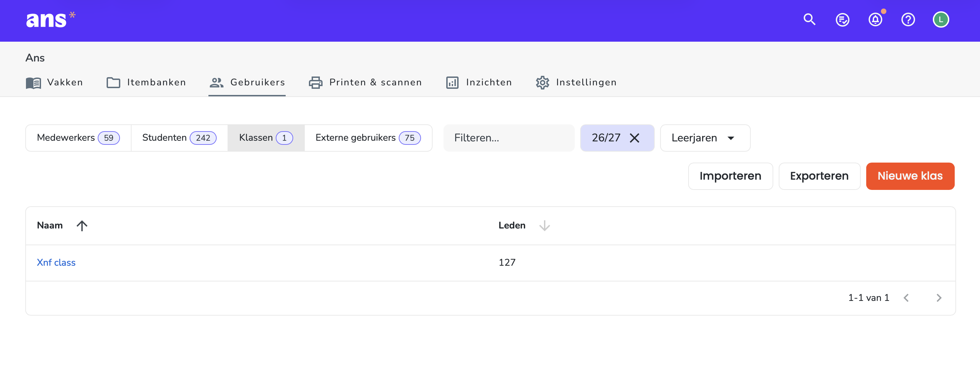Sort by Leden column arrow

544,225
